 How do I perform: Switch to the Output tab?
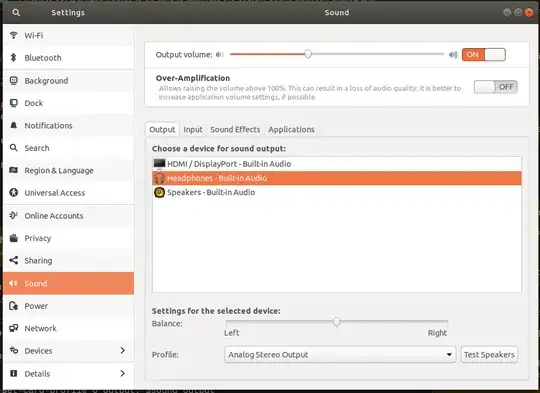[162, 130]
